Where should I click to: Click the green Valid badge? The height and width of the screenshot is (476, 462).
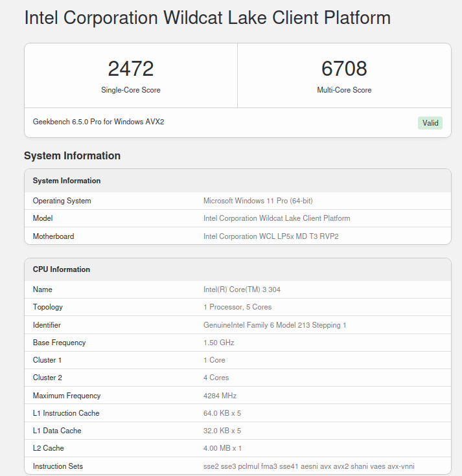[430, 123]
